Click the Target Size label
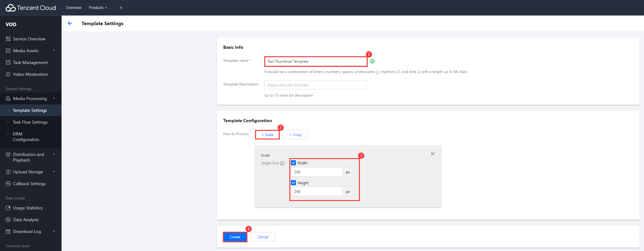 point(270,163)
